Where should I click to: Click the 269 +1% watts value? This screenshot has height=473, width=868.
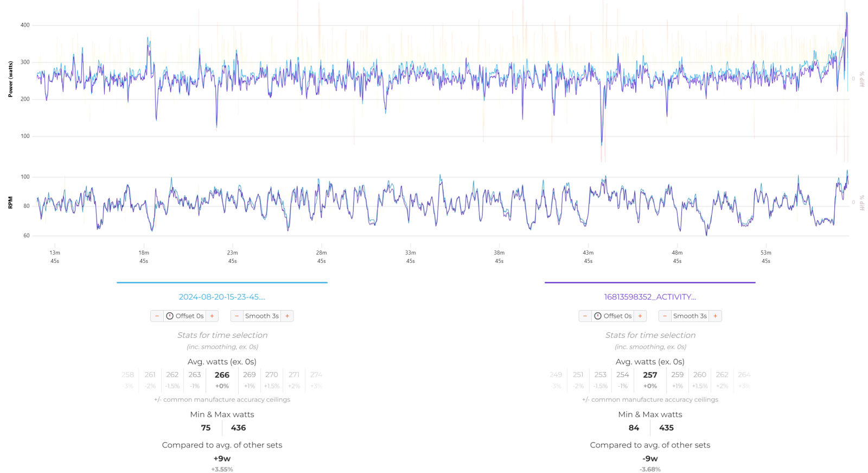250,375
